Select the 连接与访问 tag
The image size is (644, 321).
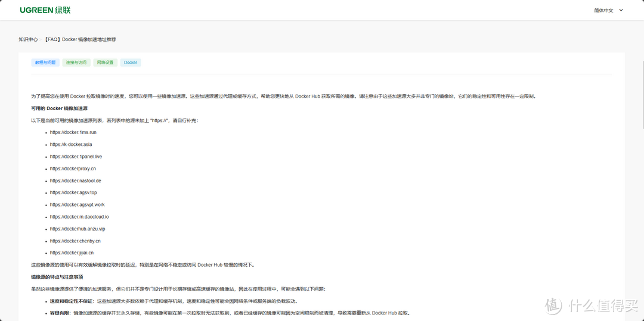76,63
